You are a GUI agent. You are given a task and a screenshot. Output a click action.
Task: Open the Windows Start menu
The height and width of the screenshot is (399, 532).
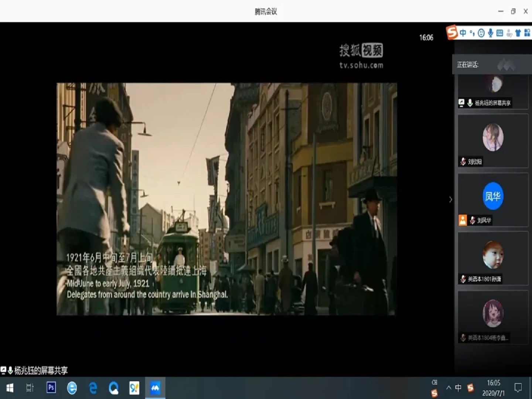(10, 388)
